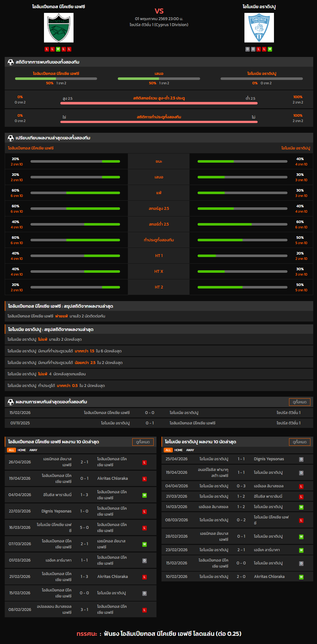This screenshot has height=644, width=317.
Task: Select AWAY tab in Omonia Aradippou results table
Action: 190,450
